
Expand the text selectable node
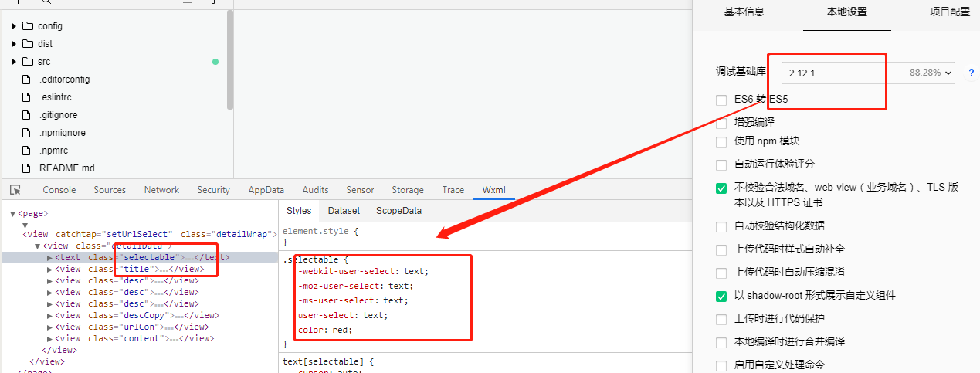[50, 258]
